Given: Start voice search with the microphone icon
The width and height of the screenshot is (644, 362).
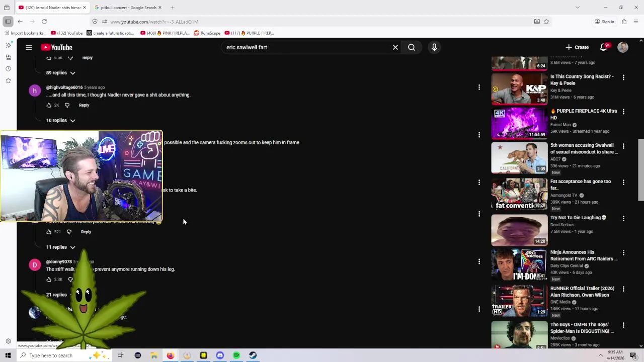Looking at the screenshot, I should [434, 47].
